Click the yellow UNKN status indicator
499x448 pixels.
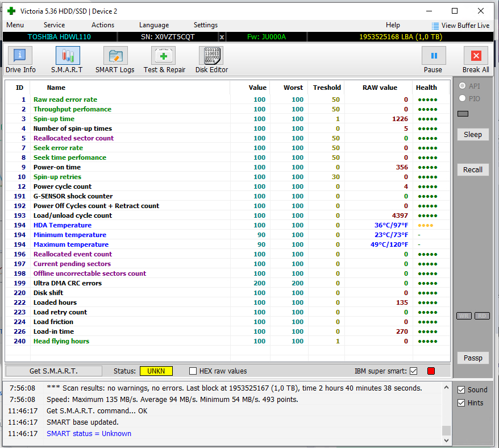coord(156,371)
